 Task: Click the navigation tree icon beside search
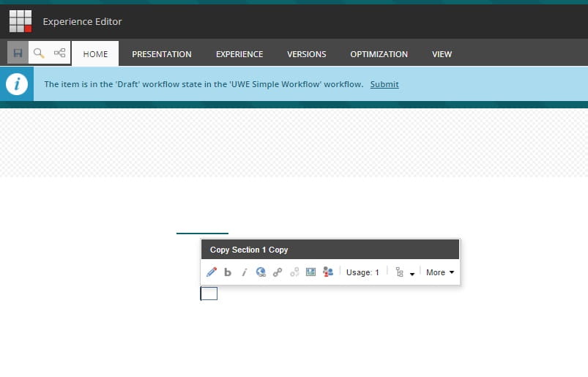coord(60,53)
